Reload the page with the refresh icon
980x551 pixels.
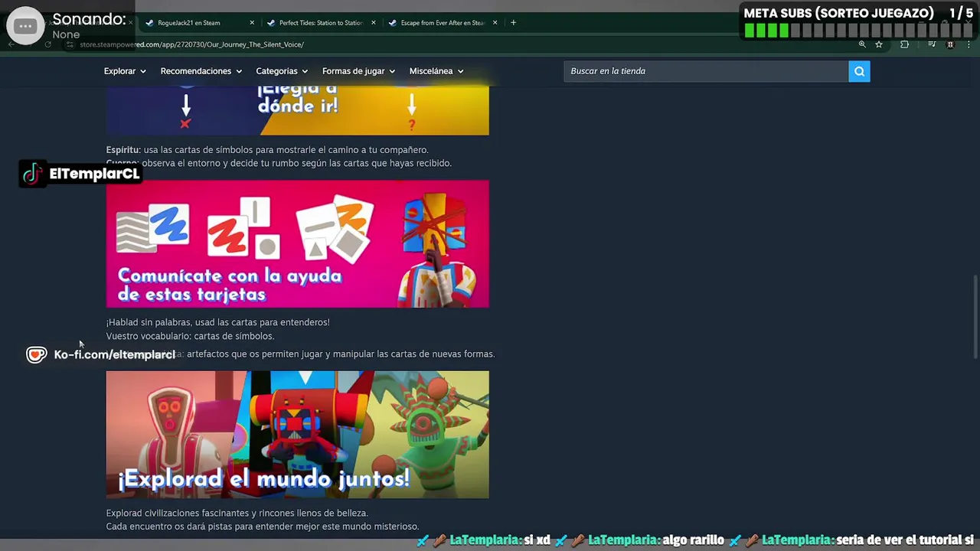tap(47, 44)
